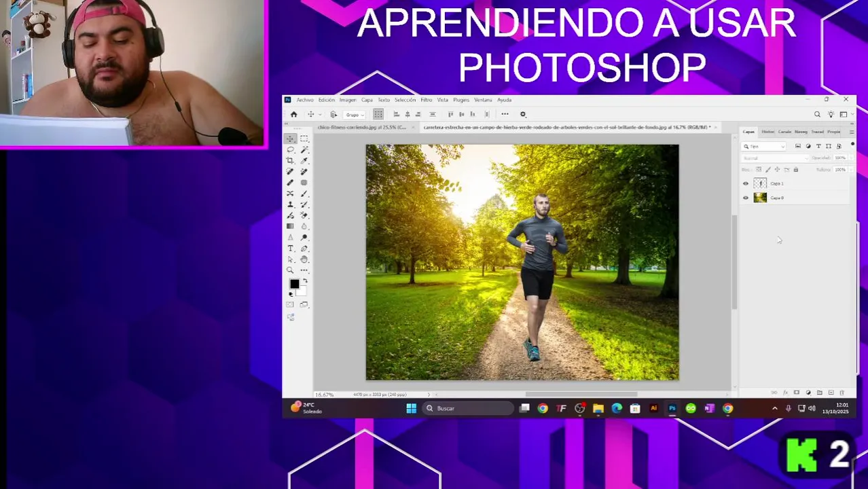Select the Clone Stamp tool
The width and height of the screenshot is (868, 489).
pyautogui.click(x=290, y=204)
